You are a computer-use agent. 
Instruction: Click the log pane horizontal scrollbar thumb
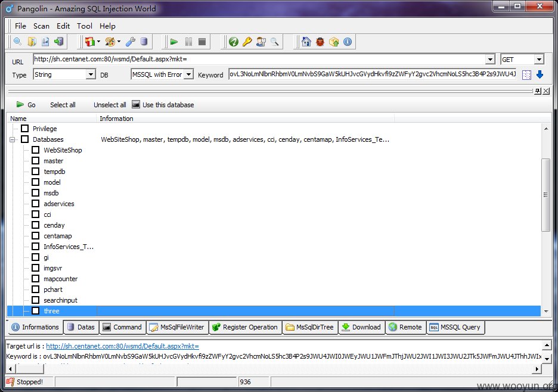click(x=29, y=369)
